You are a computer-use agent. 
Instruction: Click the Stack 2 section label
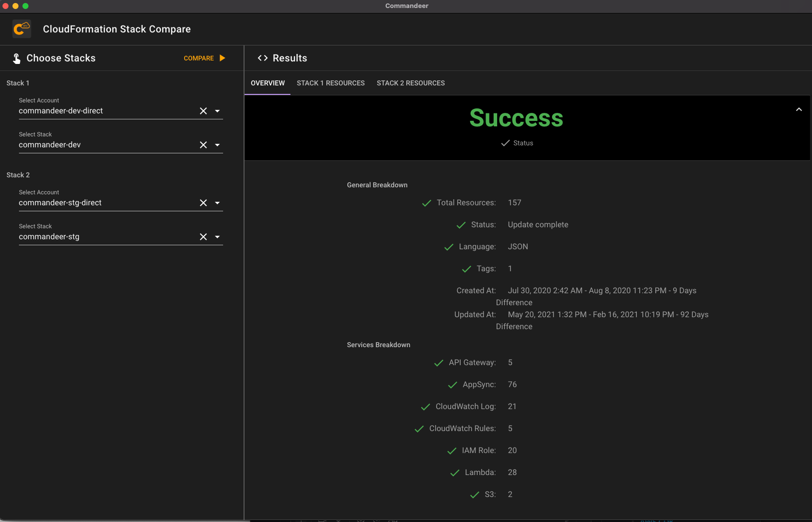click(18, 175)
